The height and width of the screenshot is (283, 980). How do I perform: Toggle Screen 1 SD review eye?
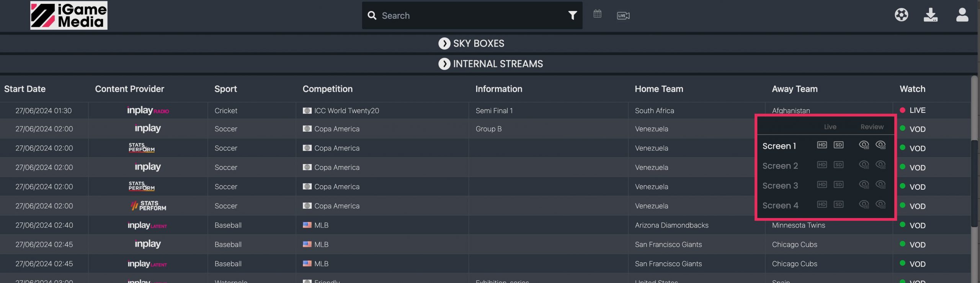pyautogui.click(x=880, y=145)
